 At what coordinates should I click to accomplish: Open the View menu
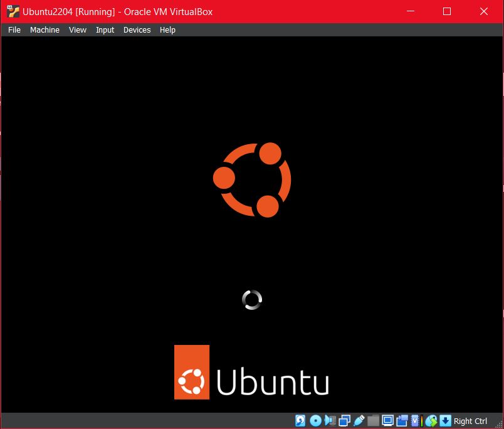(78, 30)
